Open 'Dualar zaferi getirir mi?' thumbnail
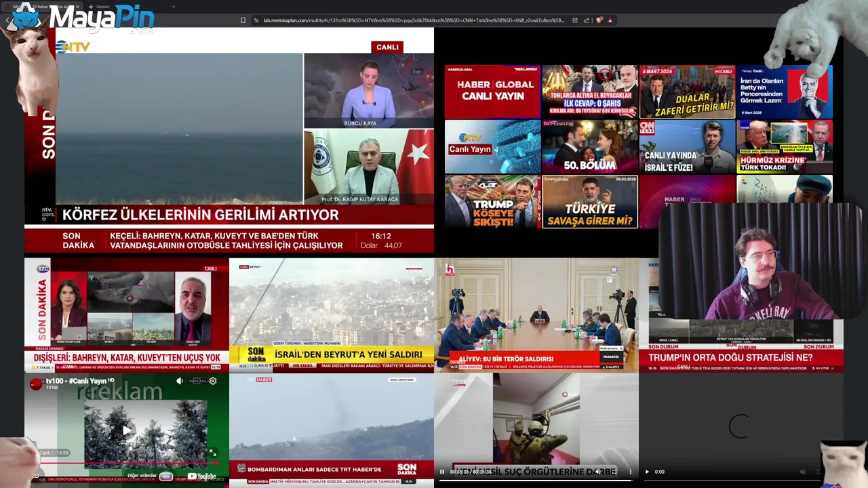The image size is (868, 488). (x=687, y=91)
